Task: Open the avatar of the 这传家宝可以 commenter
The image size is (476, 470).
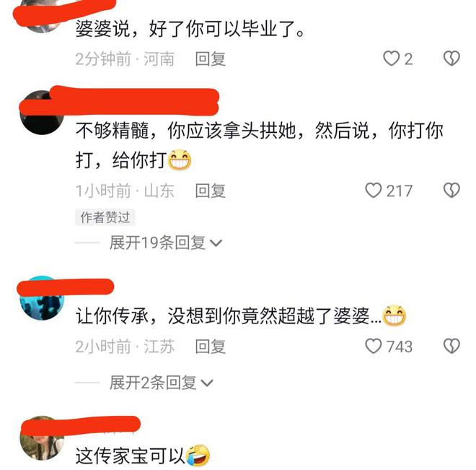Action: point(42,438)
